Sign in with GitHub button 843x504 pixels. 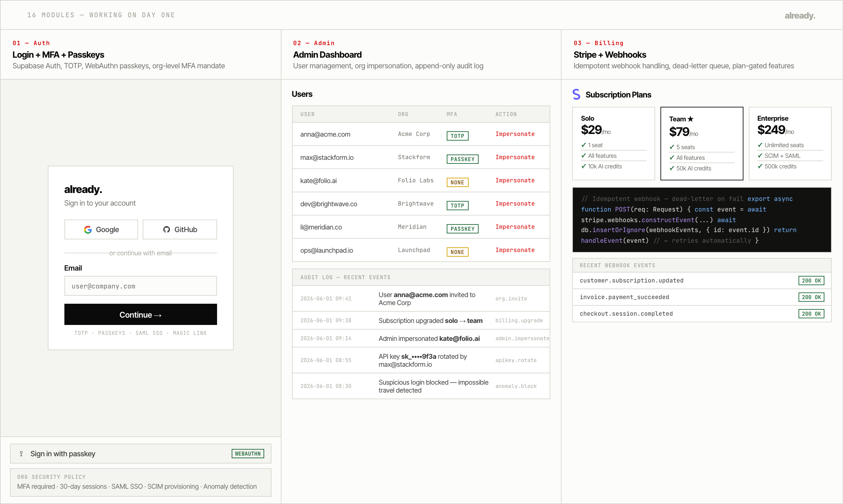click(x=180, y=229)
